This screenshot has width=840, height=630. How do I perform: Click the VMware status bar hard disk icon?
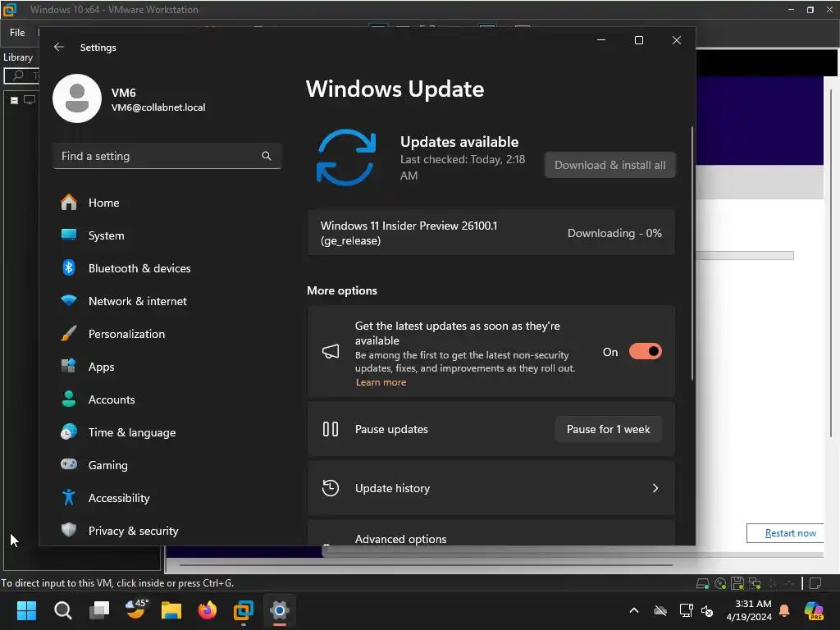tap(702, 583)
